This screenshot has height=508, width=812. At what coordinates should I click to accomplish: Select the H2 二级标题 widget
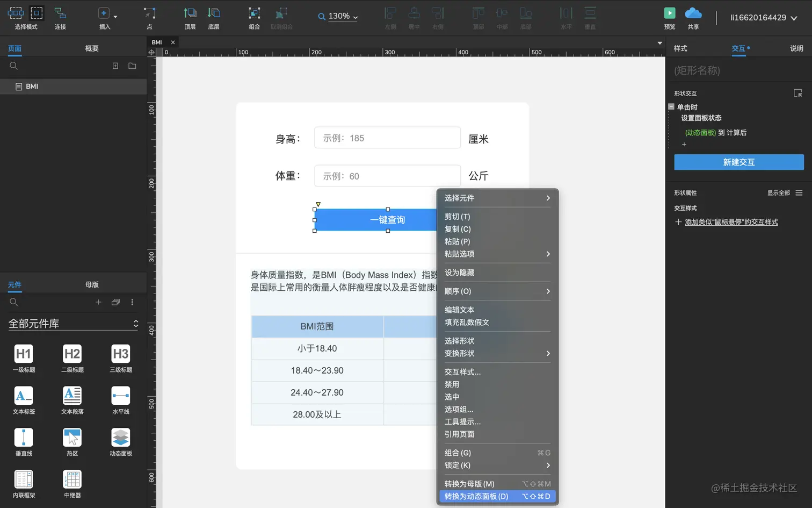[x=72, y=359]
